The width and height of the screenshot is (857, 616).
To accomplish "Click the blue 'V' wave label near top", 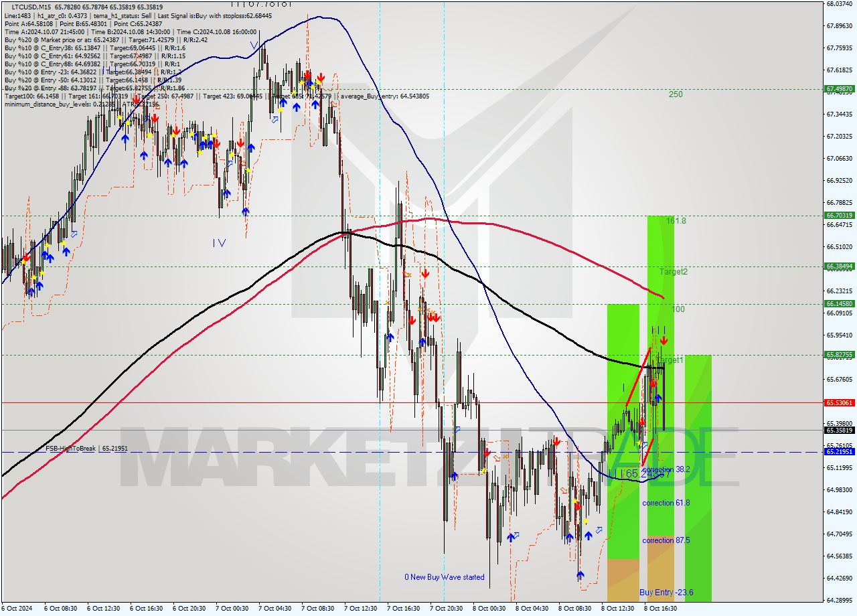I will coord(254,46).
